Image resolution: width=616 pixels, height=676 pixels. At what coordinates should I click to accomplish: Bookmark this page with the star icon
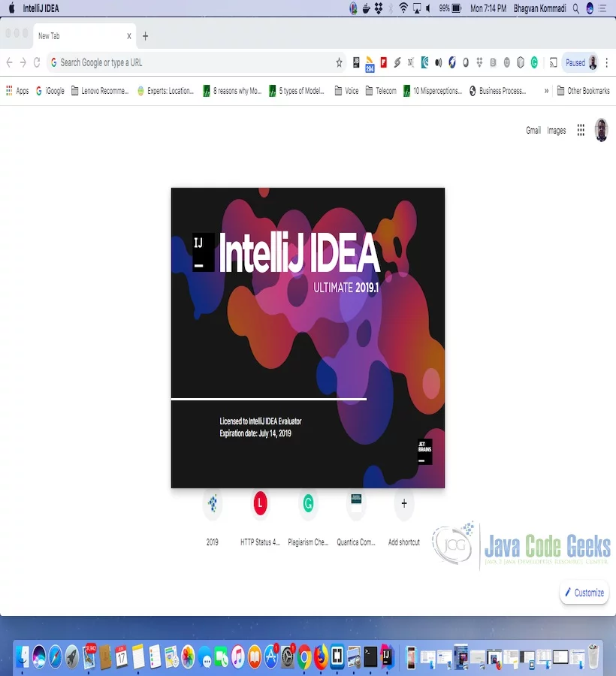tap(340, 63)
